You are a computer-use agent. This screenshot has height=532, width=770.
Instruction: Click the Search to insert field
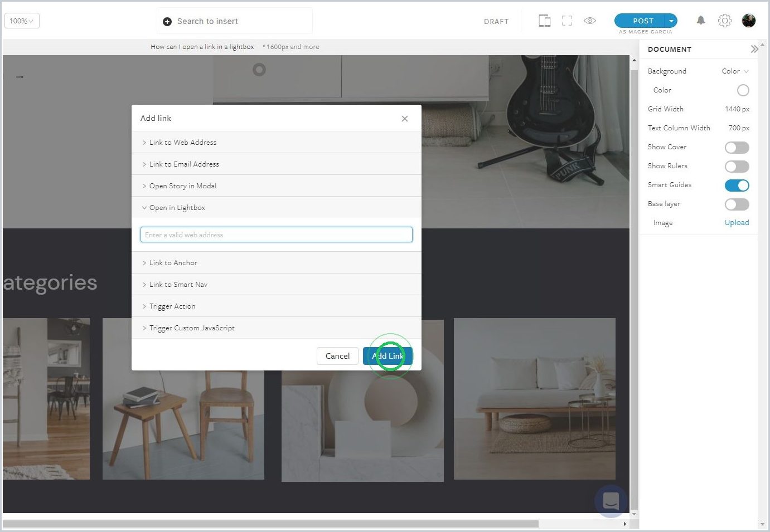235,21
